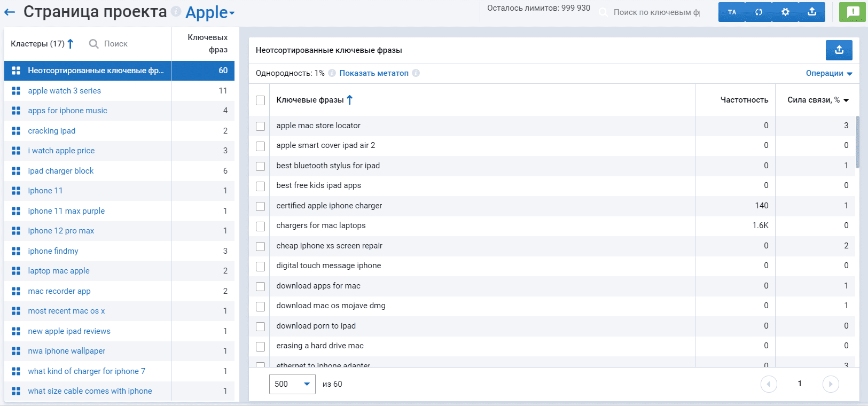Image resolution: width=868 pixels, height=406 pixels.
Task: Check the erasing a hard drive mac row
Action: [260, 346]
